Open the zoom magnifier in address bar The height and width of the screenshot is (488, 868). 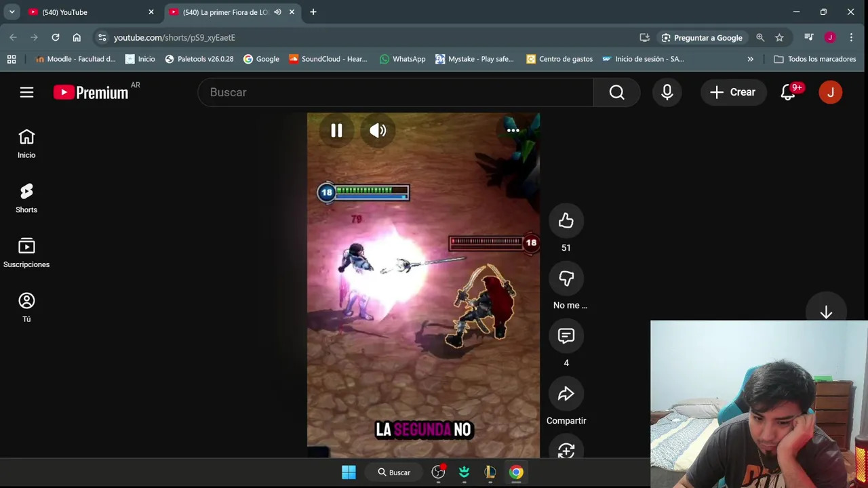[760, 38]
